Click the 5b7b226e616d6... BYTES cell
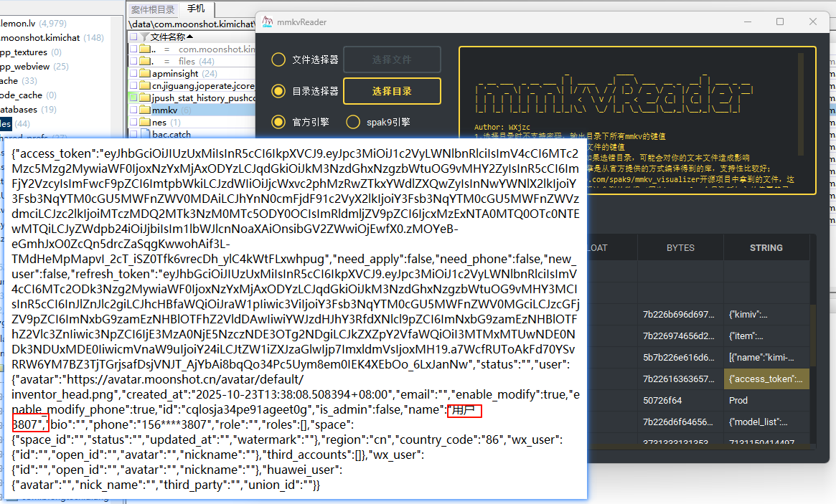This screenshot has height=504, width=836. (680, 357)
